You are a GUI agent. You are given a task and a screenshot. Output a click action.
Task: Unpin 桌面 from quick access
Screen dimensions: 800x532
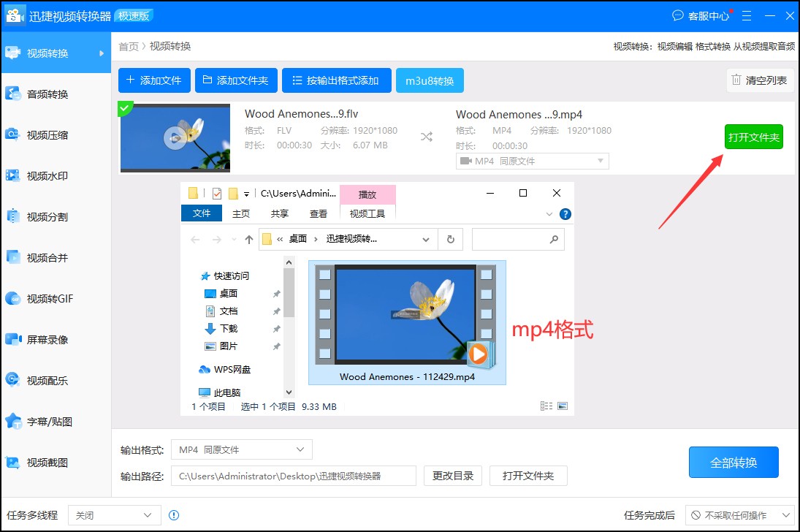276,293
